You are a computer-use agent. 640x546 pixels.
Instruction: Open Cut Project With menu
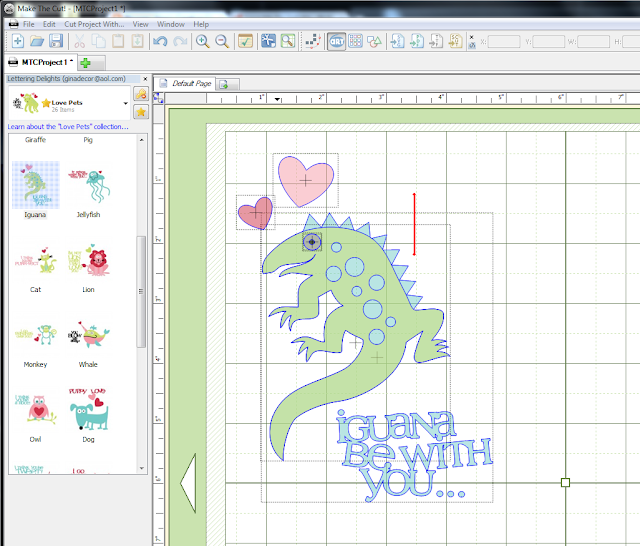(94, 24)
